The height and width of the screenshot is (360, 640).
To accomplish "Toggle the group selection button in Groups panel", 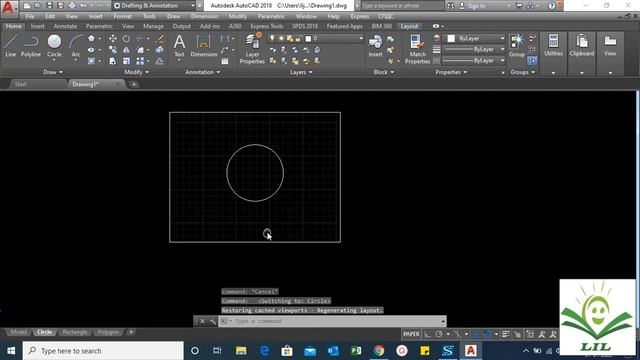I will [x=532, y=61].
